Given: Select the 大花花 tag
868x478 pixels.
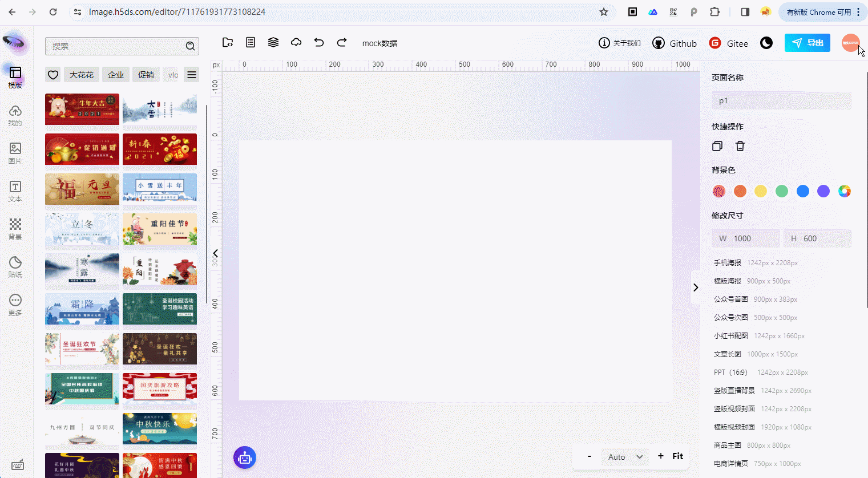Looking at the screenshot, I should point(82,75).
